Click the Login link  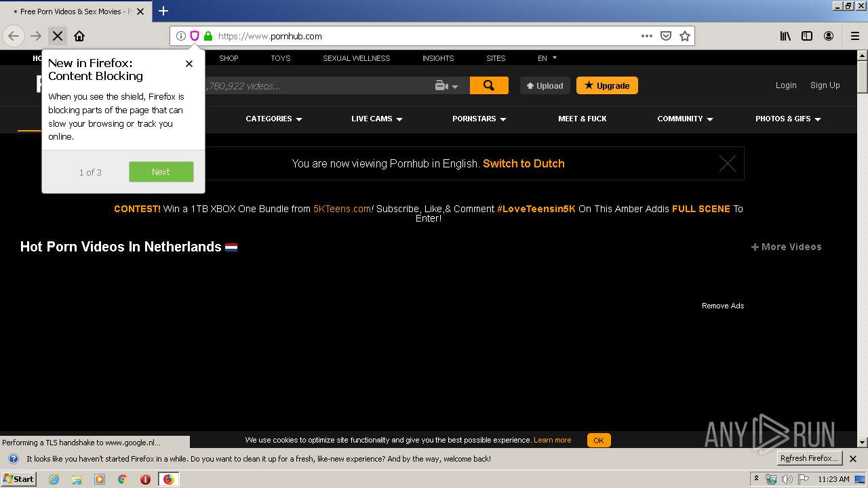coord(786,85)
